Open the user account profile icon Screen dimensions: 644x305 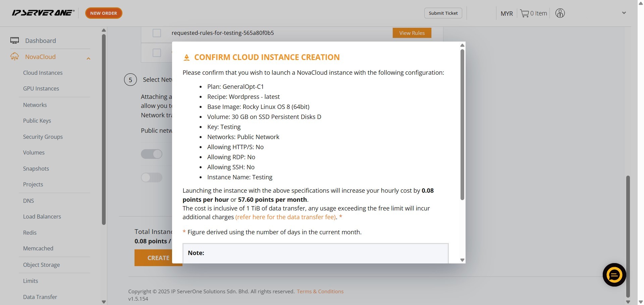pyautogui.click(x=560, y=13)
